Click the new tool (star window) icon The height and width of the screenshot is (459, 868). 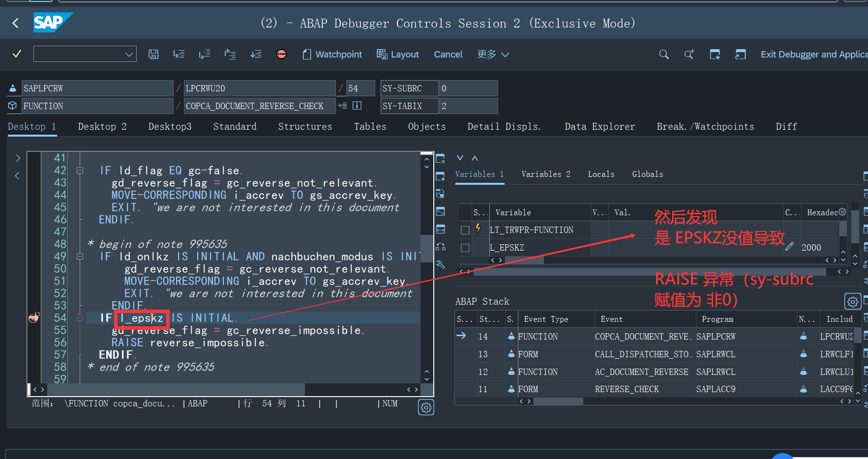click(x=440, y=176)
